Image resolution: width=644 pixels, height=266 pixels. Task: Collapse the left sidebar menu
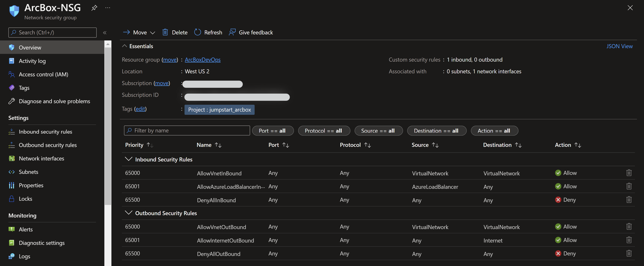coord(105,33)
